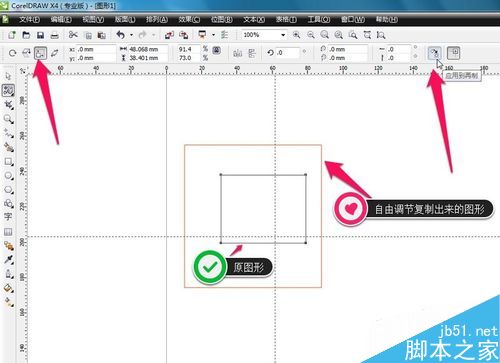Viewport: 500px width, 363px height.
Task: Open the undo history dropdown arrow
Action: [132, 35]
